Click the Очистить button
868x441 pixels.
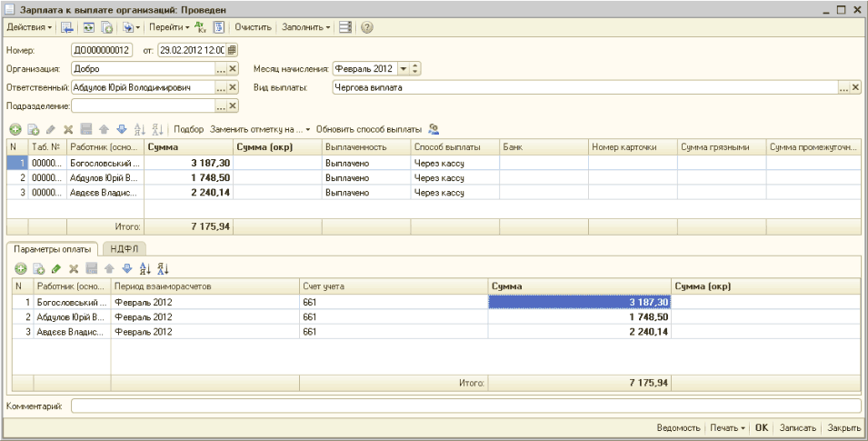pos(254,27)
